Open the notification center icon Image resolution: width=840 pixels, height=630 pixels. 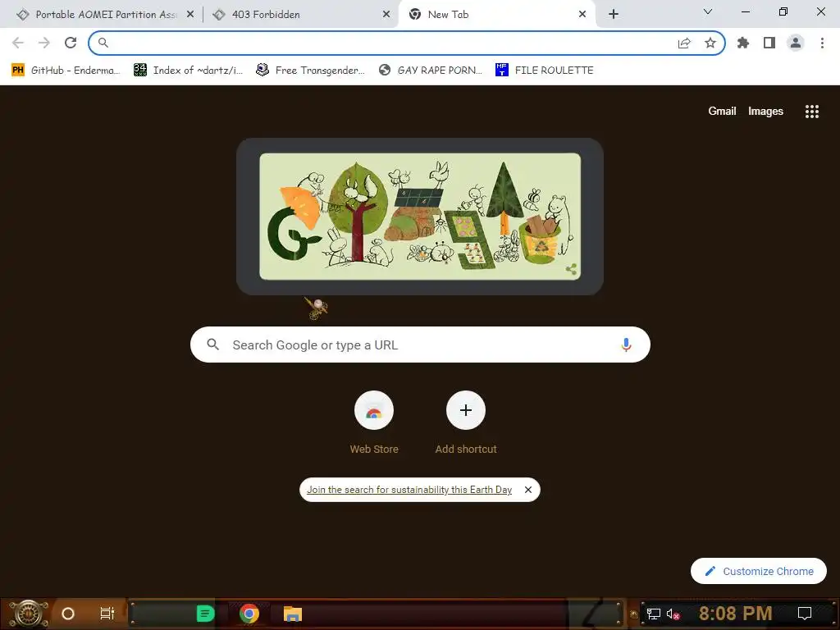point(805,614)
